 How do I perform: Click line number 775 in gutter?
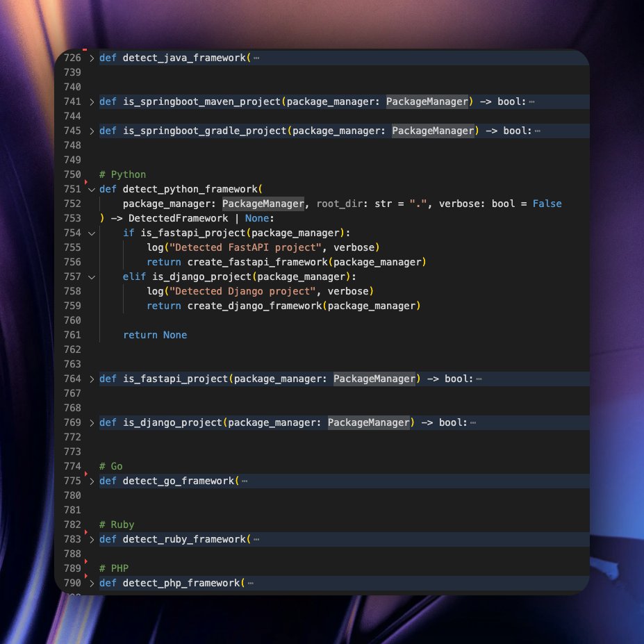tap(72, 481)
